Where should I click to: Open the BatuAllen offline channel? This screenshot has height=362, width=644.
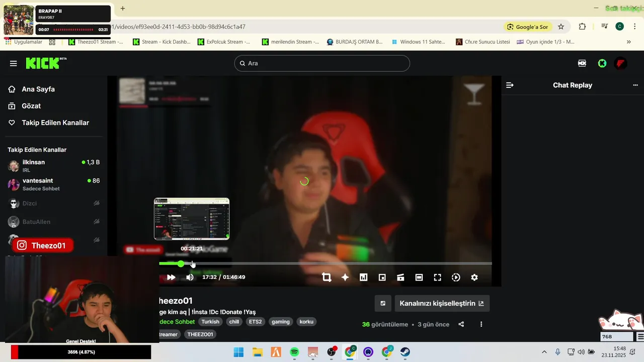tap(53, 222)
